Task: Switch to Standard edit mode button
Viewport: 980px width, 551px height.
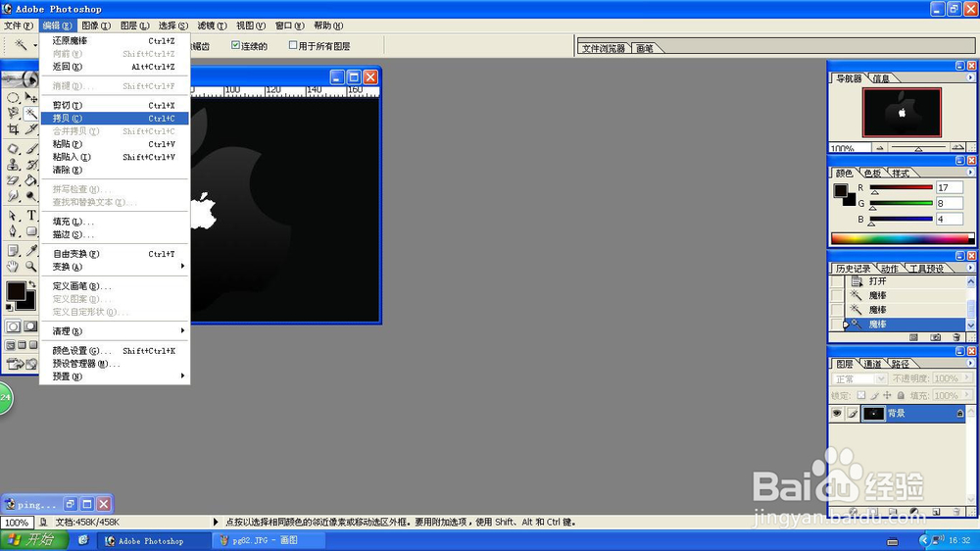Action: 13,326
